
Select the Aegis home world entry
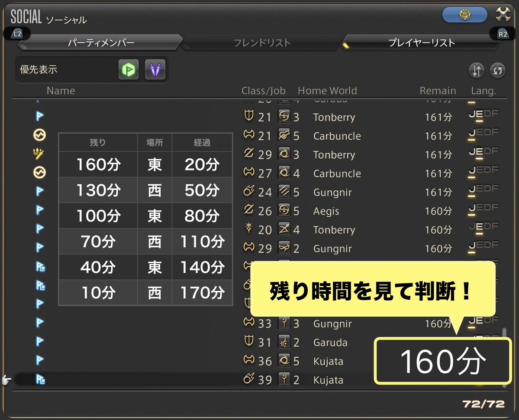tap(326, 212)
